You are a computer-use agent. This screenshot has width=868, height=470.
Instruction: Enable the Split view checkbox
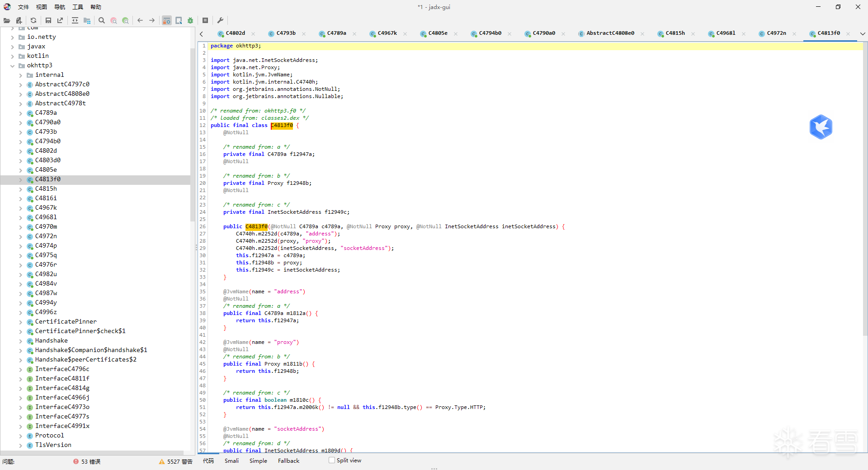tap(332, 461)
